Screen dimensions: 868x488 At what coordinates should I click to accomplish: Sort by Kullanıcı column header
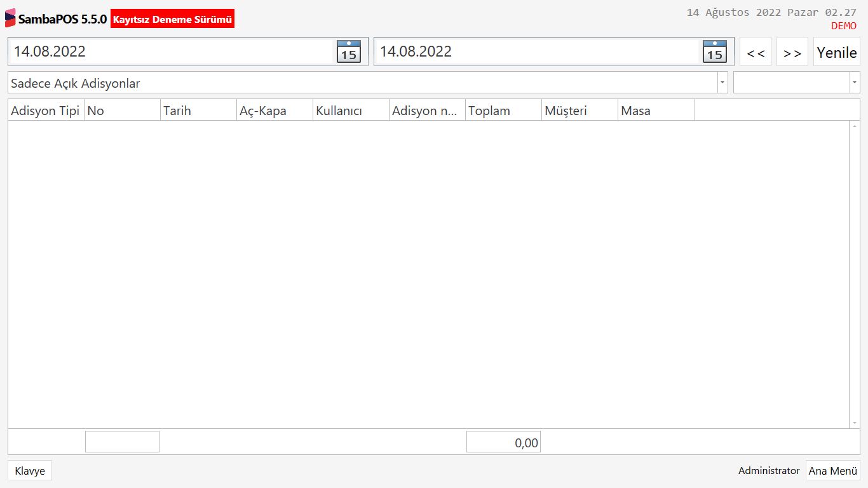pyautogui.click(x=351, y=110)
